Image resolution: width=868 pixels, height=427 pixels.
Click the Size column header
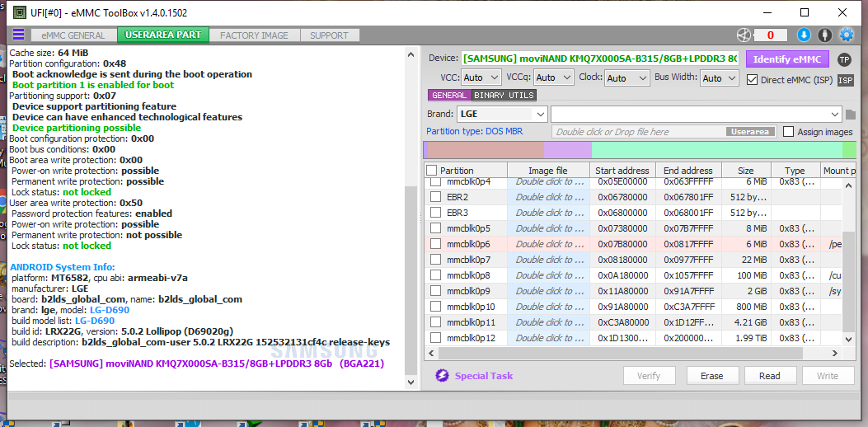[745, 170]
